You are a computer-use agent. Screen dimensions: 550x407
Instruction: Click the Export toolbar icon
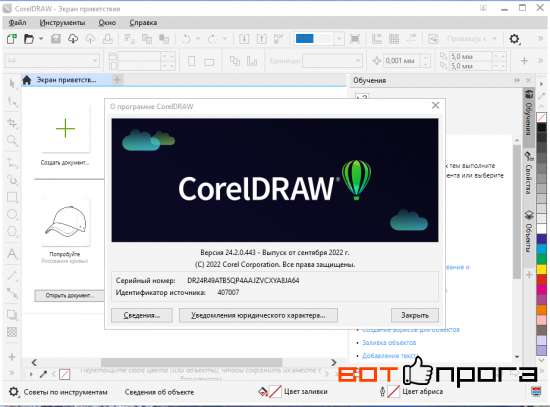point(261,39)
